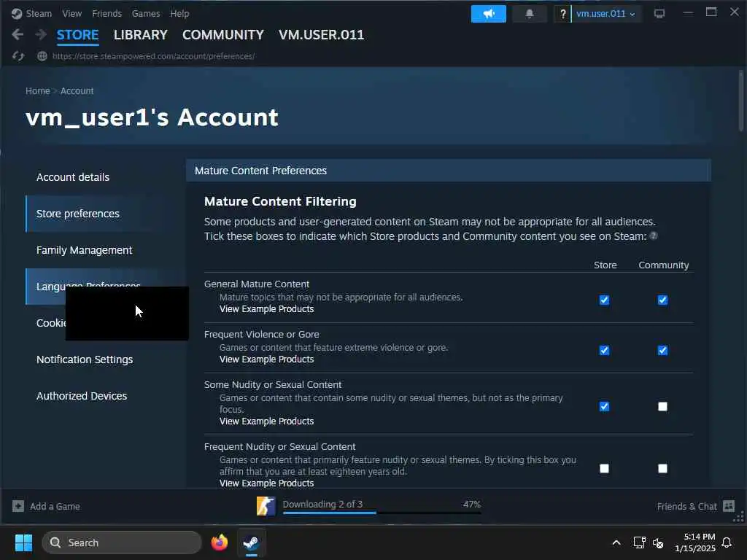Go forward with the right arrow
Screen dimensions: 747x560
pyautogui.click(x=41, y=34)
